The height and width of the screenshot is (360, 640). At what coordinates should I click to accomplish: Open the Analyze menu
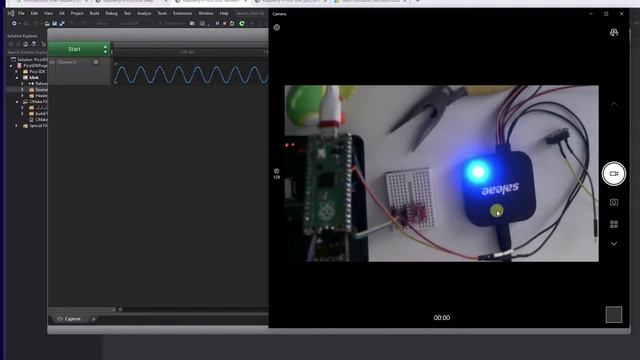coord(144,13)
